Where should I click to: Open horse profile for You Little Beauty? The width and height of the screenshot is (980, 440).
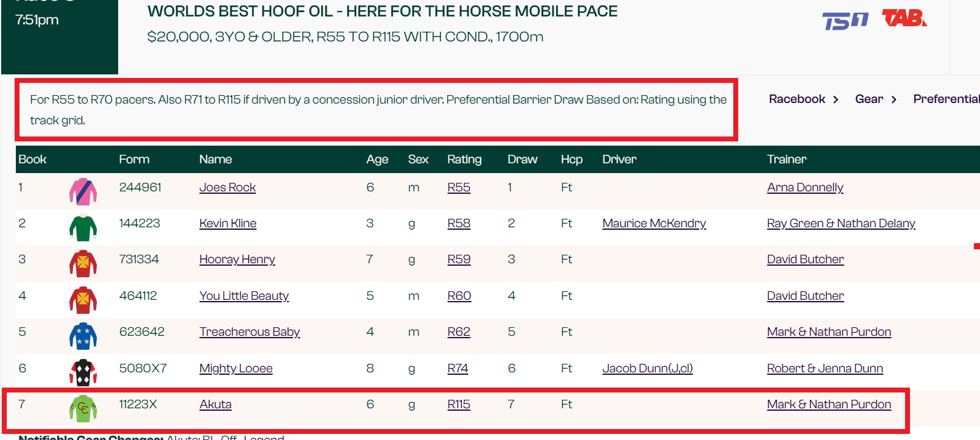tap(244, 296)
